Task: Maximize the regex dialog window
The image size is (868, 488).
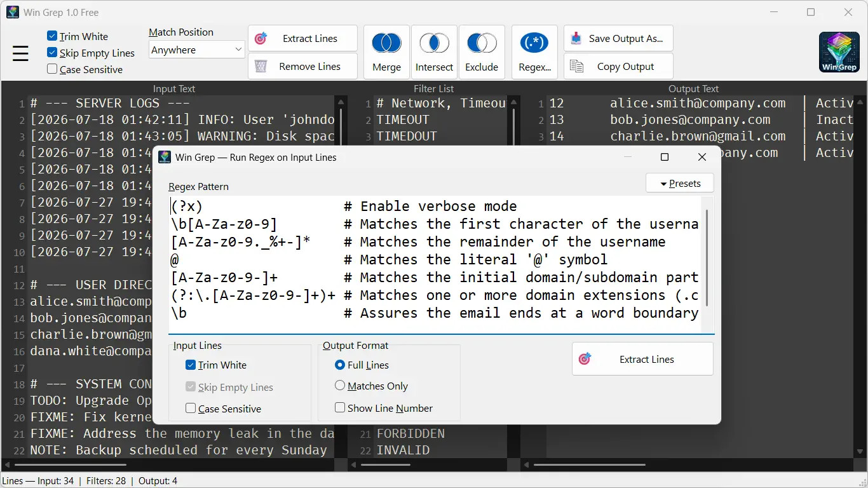Action: coord(665,157)
